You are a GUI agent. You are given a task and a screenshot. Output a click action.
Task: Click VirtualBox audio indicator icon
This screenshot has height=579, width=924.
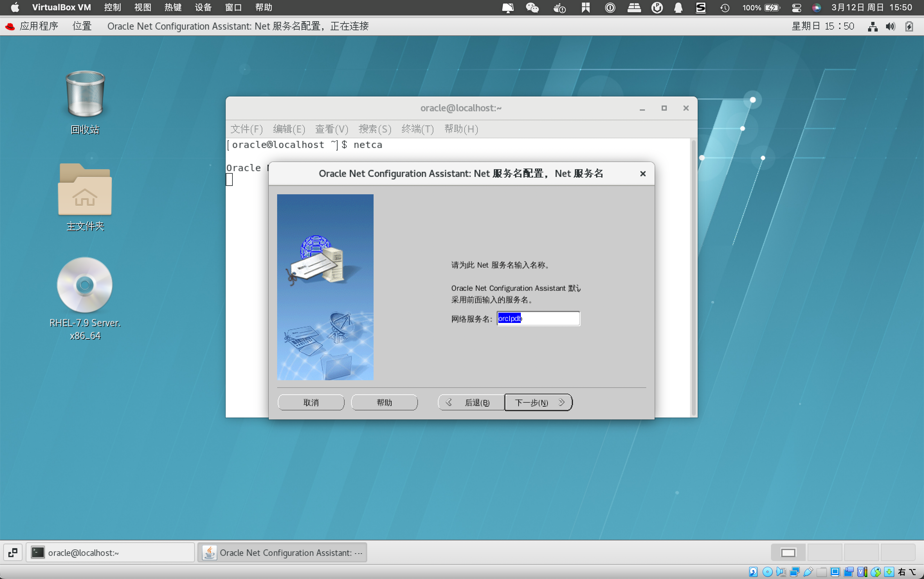click(x=781, y=572)
